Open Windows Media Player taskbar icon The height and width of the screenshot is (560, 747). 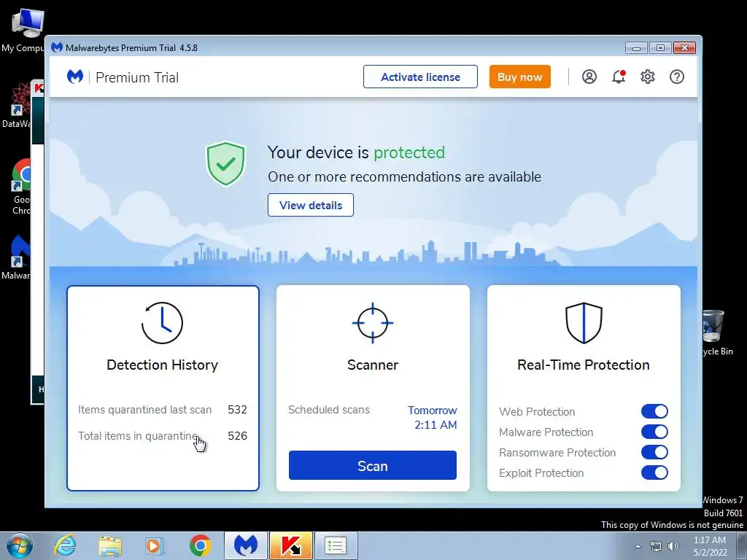[x=155, y=546]
